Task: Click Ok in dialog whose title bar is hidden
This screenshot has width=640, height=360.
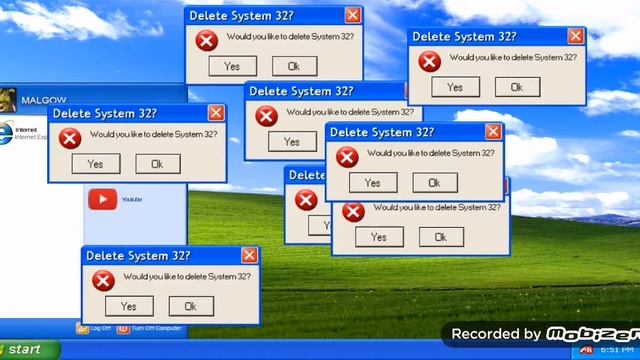Action: coord(441,237)
